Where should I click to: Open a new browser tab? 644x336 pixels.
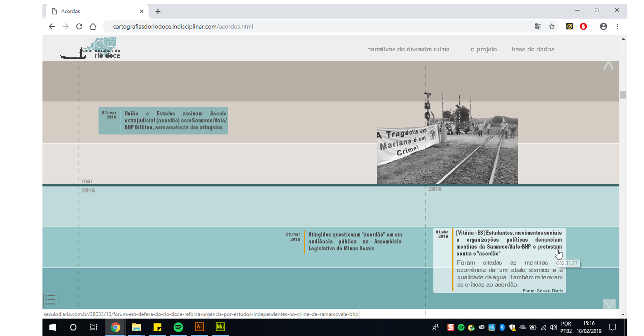point(158,11)
